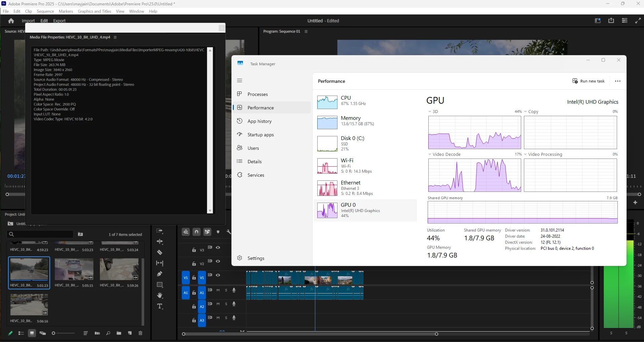Click the writable project pencil icon

[10, 333]
